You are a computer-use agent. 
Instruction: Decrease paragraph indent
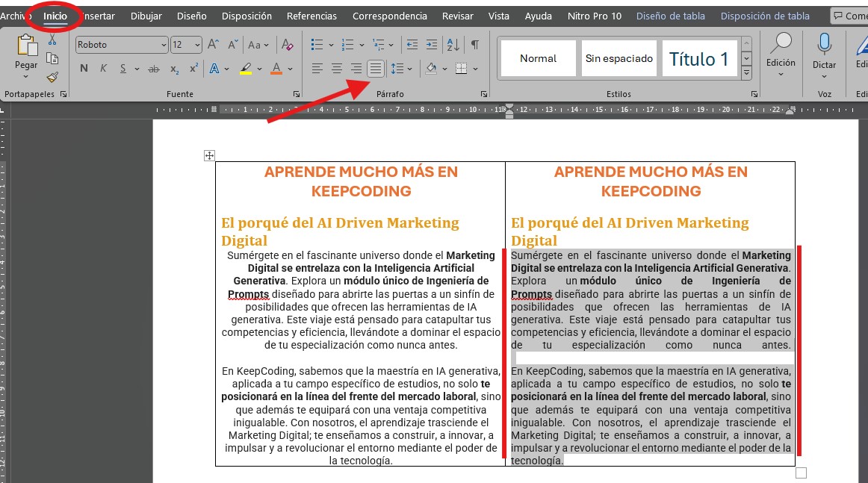[x=412, y=44]
